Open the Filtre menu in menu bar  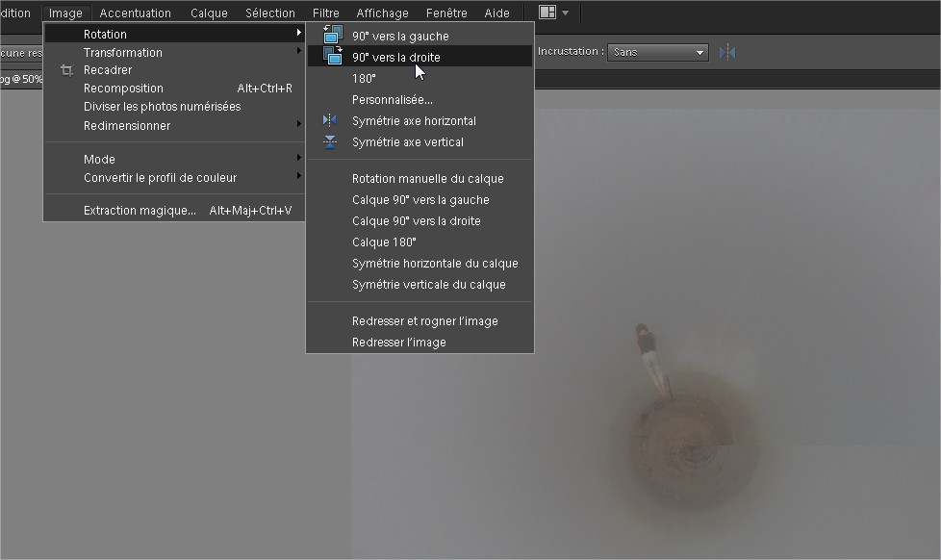coord(325,13)
